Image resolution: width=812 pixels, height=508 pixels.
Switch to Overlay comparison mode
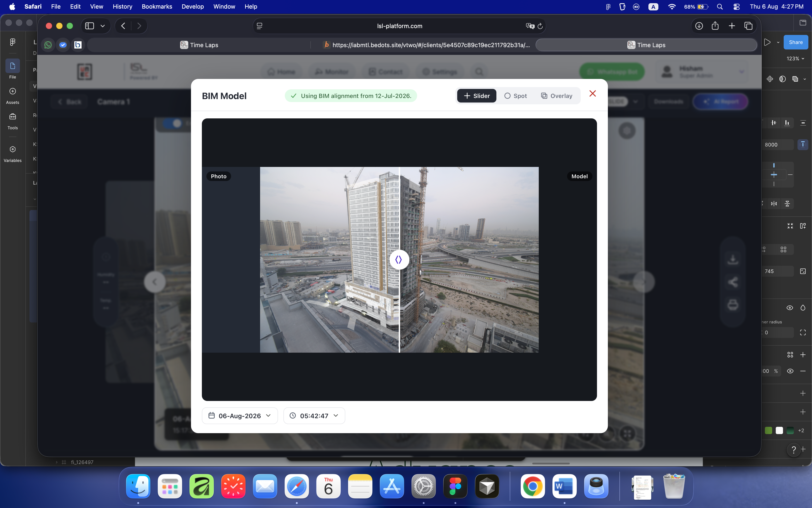(557, 96)
